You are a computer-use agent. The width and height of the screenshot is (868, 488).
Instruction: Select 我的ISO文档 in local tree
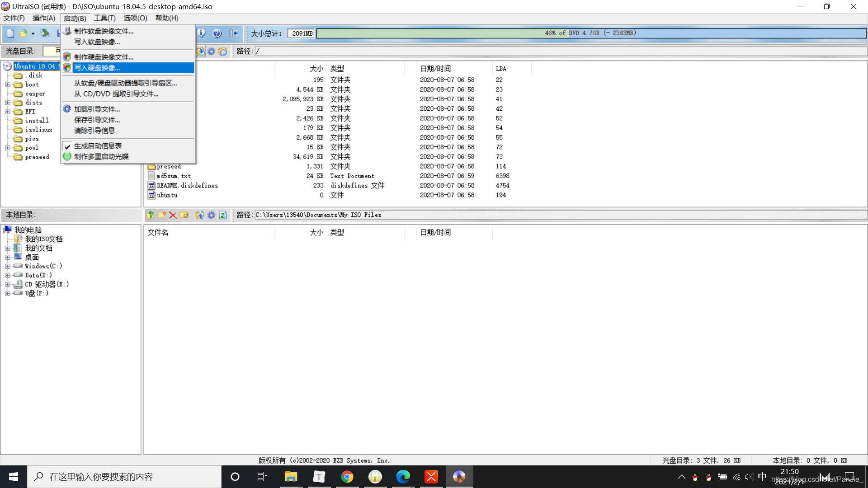point(44,239)
